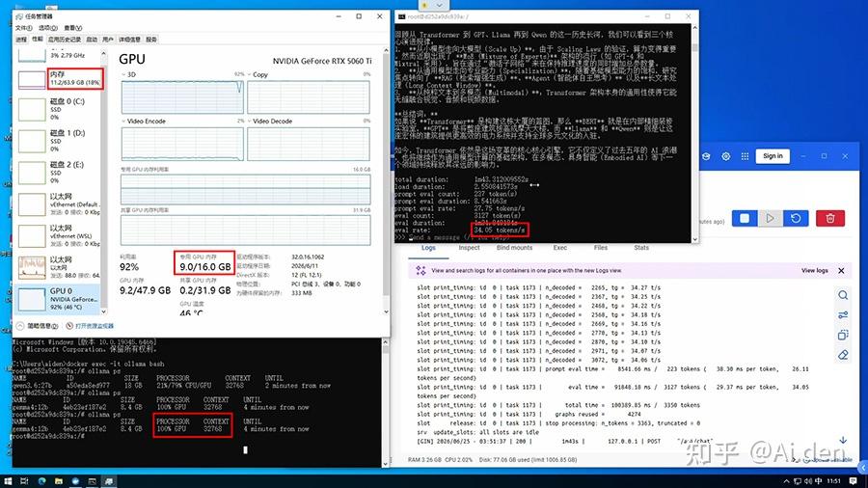
Task: Open Task Manager 选项 menu
Action: point(47,28)
